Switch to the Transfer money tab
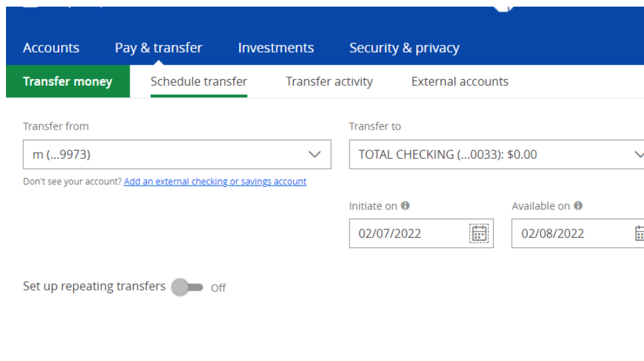644x361 pixels. pyautogui.click(x=68, y=82)
